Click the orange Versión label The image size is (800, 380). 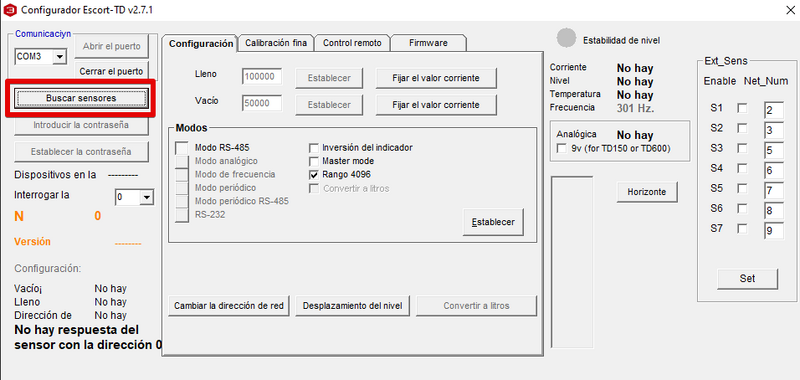pyautogui.click(x=33, y=242)
